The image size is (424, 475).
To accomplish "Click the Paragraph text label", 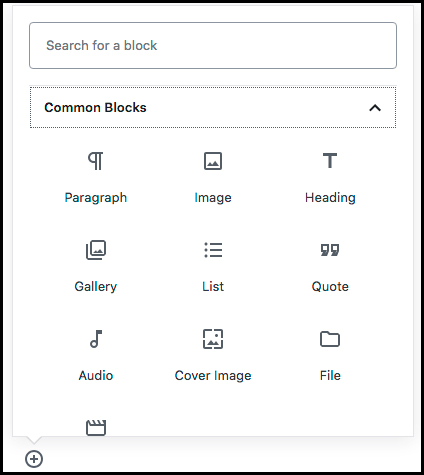I will point(96,198).
